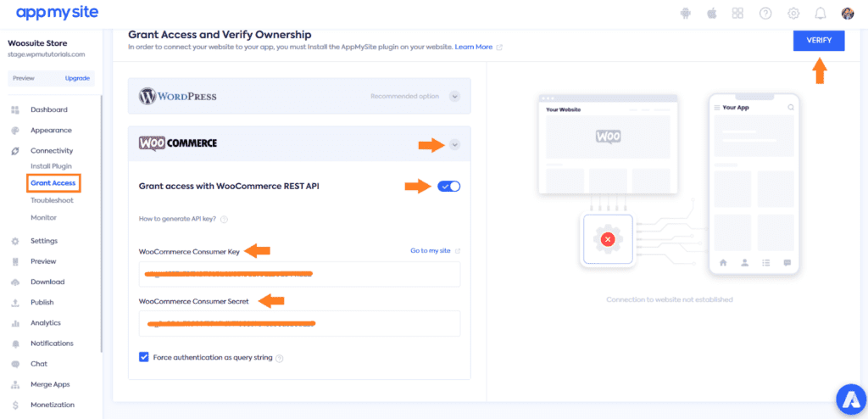Open the Learn More link

click(x=473, y=47)
